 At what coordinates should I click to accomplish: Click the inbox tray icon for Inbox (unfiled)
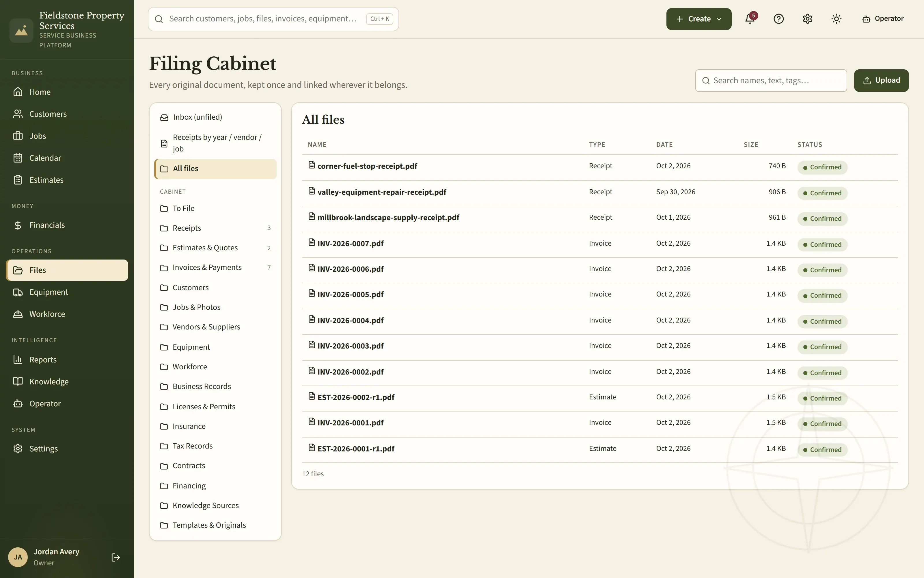coord(164,117)
